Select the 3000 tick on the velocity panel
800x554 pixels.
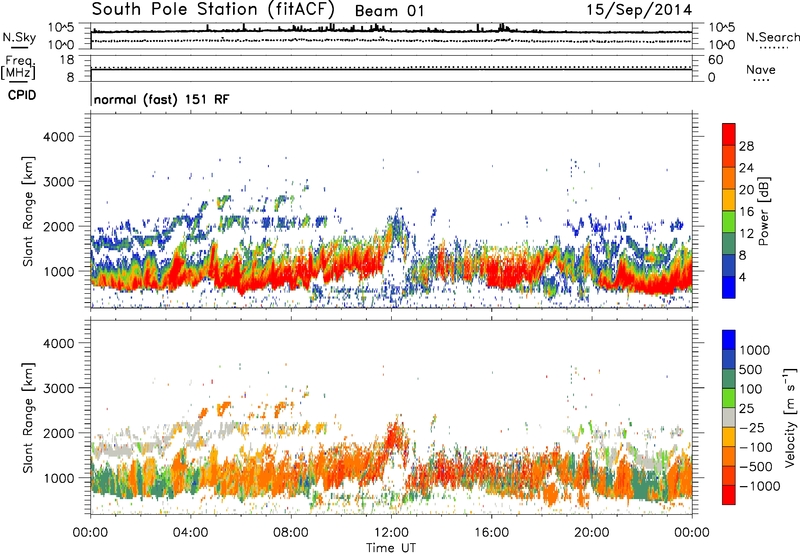(x=58, y=388)
